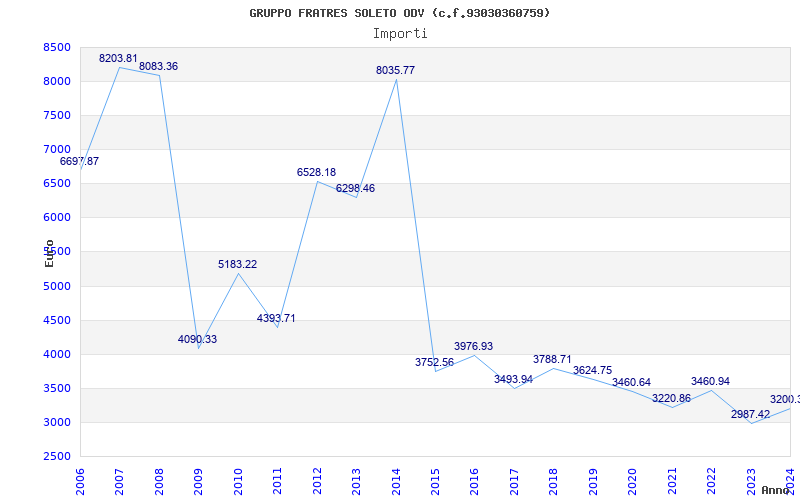
Task: Click the Importi subtitle
Action: [400, 34]
